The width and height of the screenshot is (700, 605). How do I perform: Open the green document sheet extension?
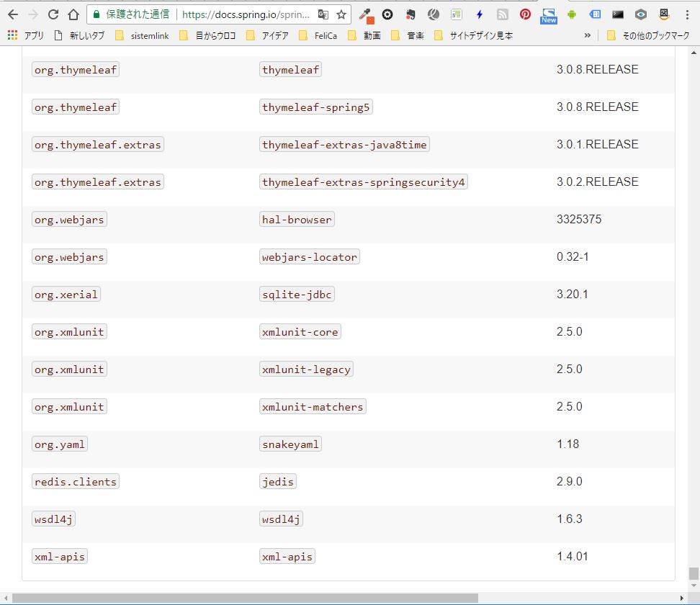(x=456, y=14)
